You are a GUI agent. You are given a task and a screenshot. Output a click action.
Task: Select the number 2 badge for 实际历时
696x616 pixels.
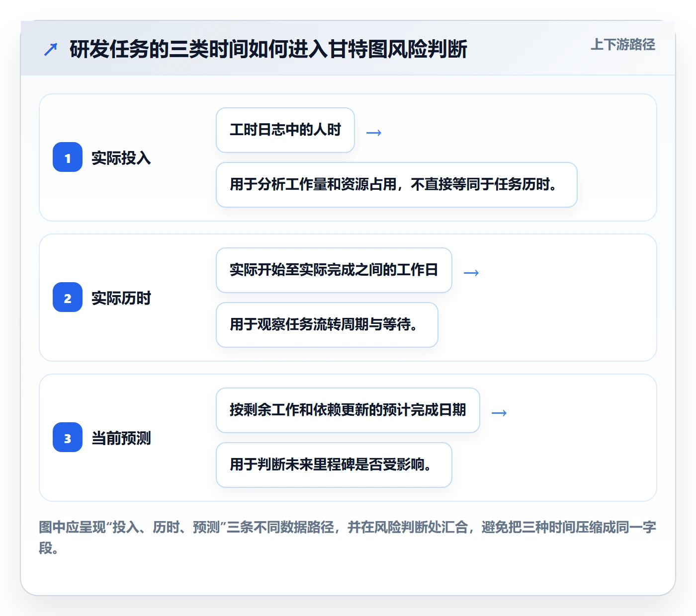coord(68,297)
